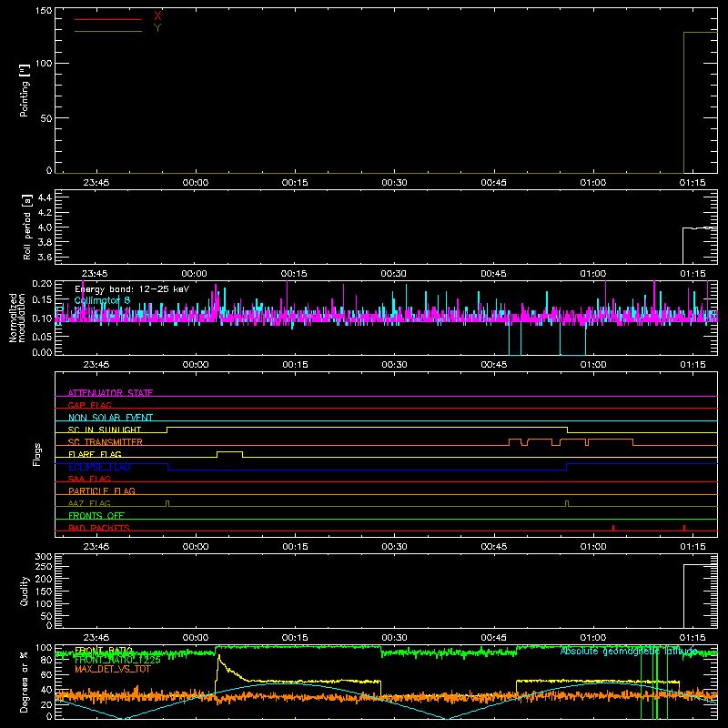This screenshot has height=728, width=728.
Task: Click the BAD_PACKETS red marker near 01:03
Action: (613, 528)
